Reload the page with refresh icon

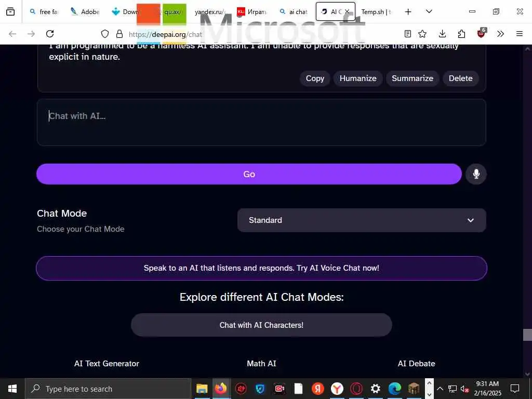point(50,34)
